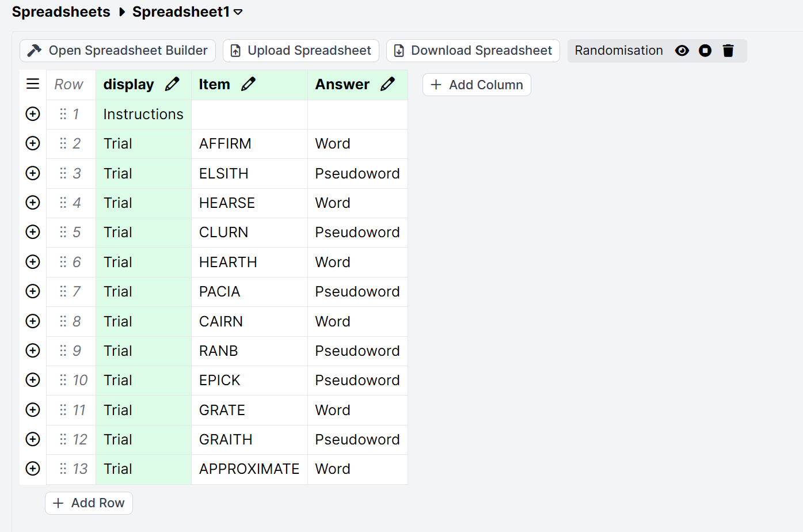This screenshot has width=803, height=532.
Task: Click the pencil icon beside display column
Action: tap(172, 84)
